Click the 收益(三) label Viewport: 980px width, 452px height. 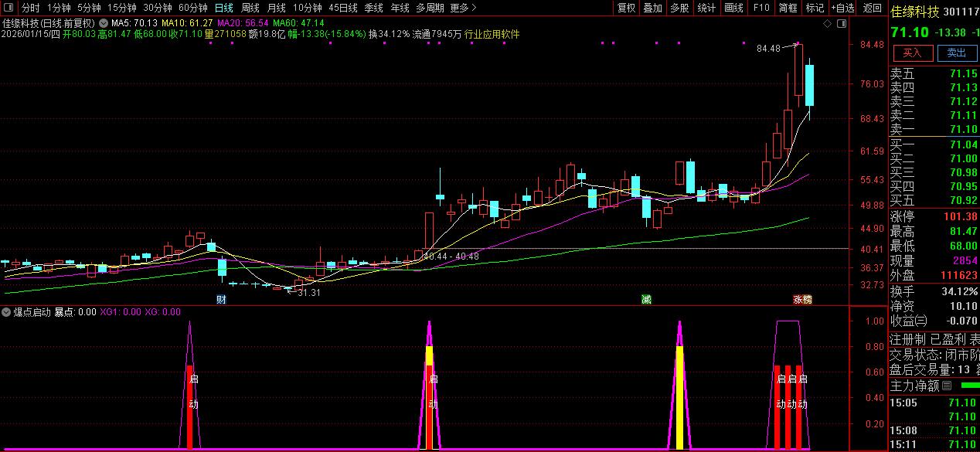909,321
